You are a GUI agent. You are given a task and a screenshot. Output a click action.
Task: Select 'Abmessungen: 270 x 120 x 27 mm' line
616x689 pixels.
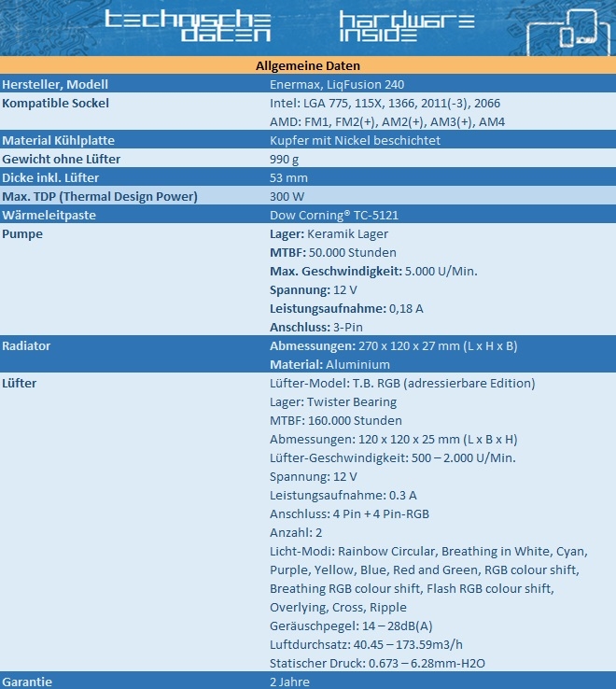click(x=393, y=345)
